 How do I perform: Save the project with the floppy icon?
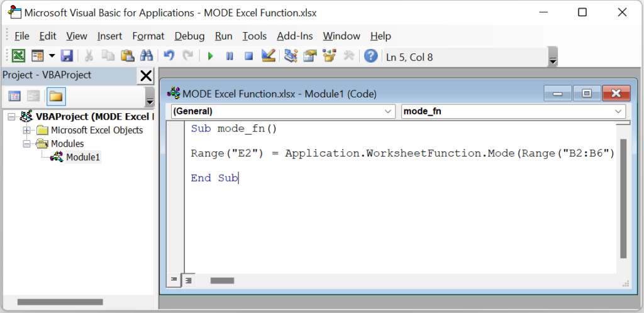coord(67,56)
